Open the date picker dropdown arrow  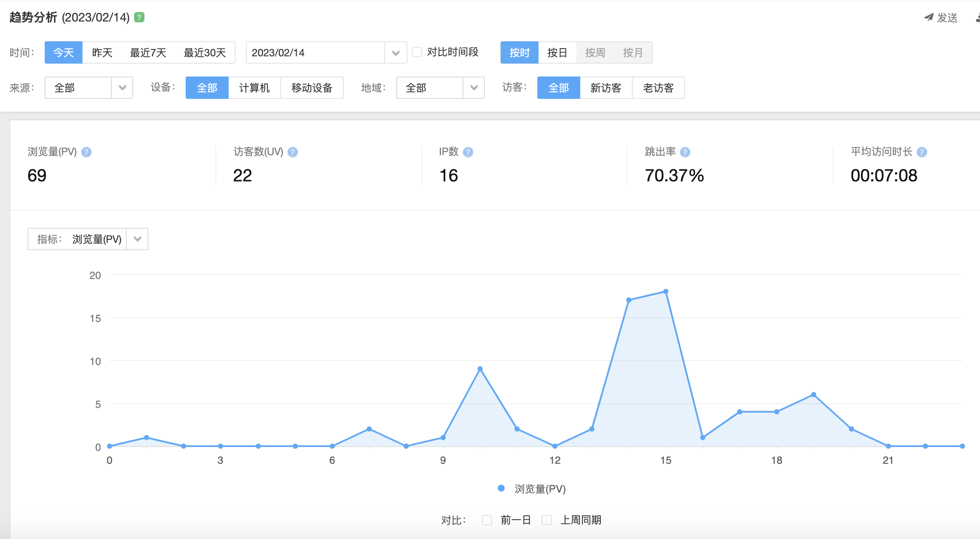[x=396, y=53]
